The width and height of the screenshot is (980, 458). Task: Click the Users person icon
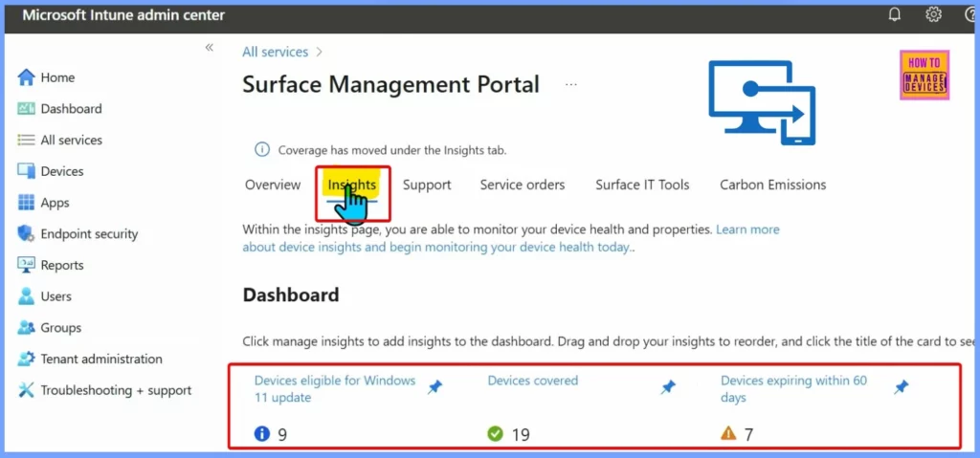pos(26,296)
